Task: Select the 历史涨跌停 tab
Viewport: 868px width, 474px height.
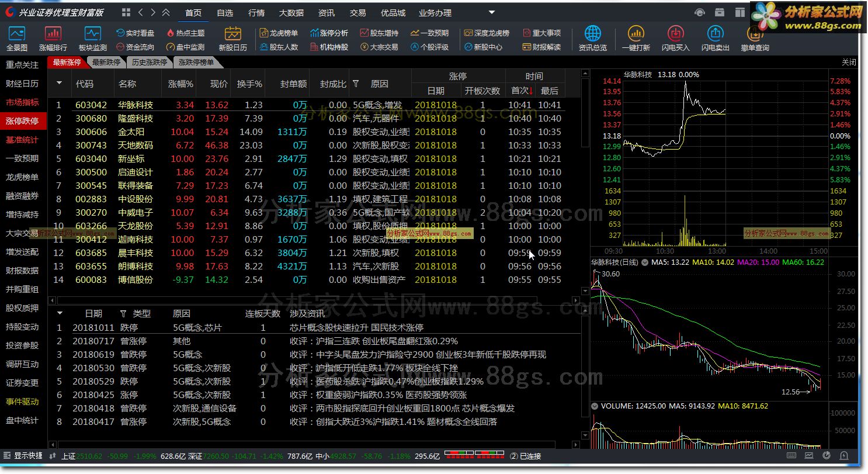Action: click(150, 62)
